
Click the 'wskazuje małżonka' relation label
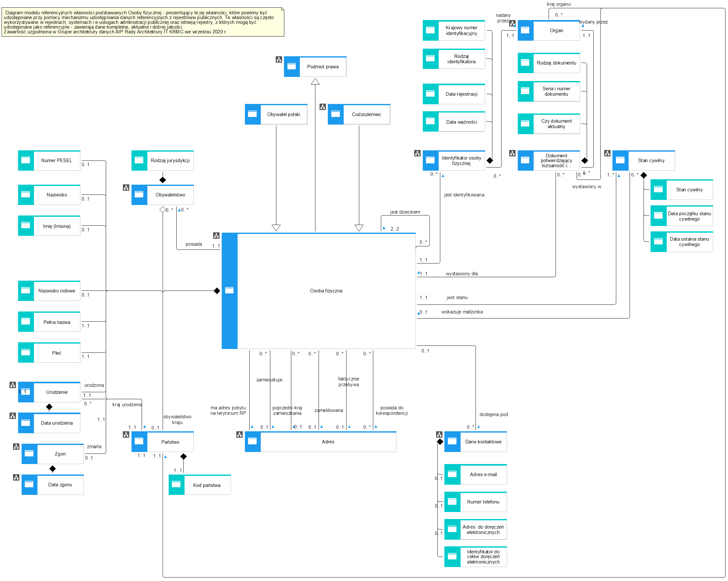point(462,312)
